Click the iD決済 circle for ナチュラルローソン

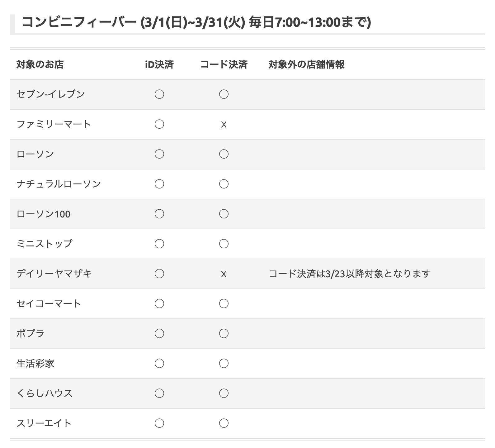tap(159, 184)
